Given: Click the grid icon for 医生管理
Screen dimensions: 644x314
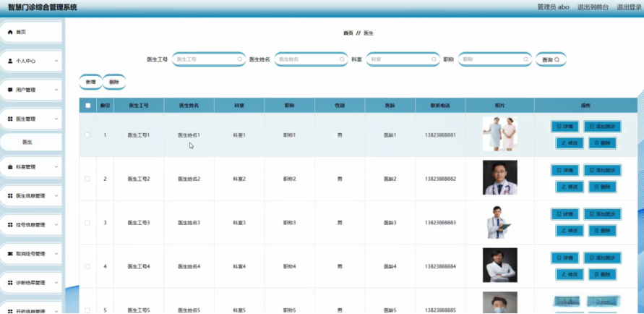Looking at the screenshot, I should pos(10,119).
